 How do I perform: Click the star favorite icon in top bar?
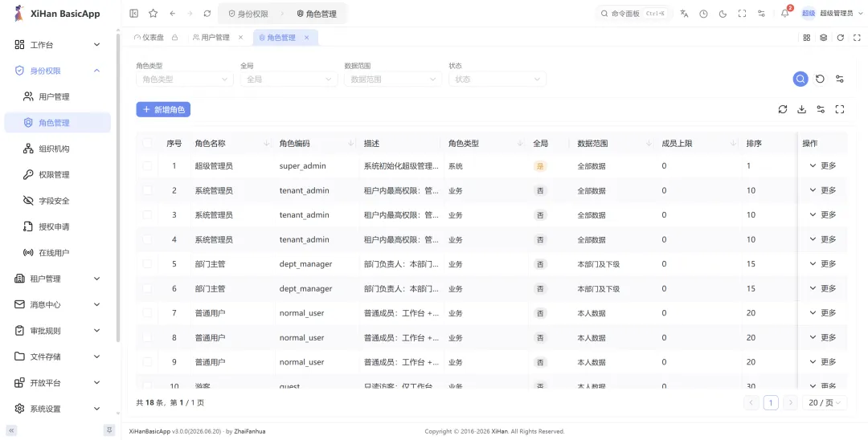[x=154, y=14]
